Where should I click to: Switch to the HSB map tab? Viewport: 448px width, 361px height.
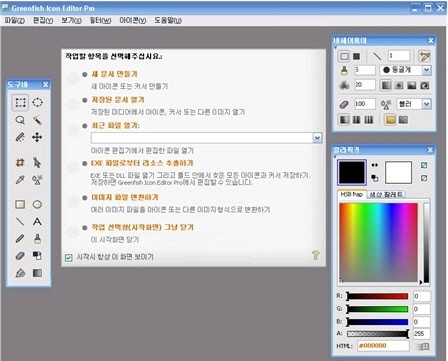[x=352, y=194]
